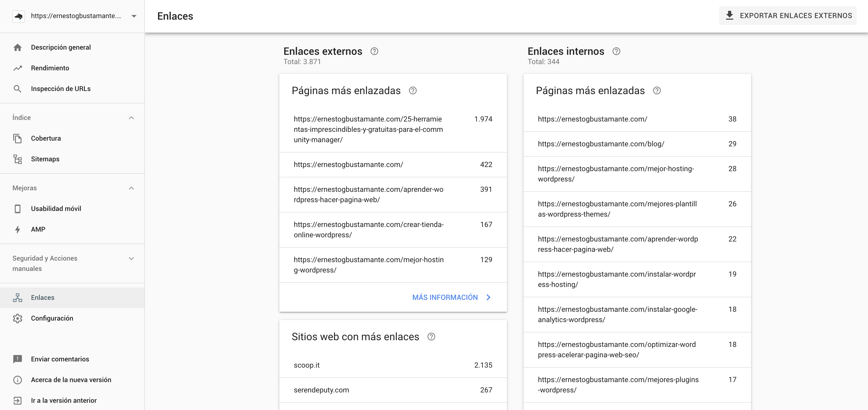Click the Configuración gear icon
Image resolution: width=868 pixels, height=410 pixels.
tap(18, 318)
